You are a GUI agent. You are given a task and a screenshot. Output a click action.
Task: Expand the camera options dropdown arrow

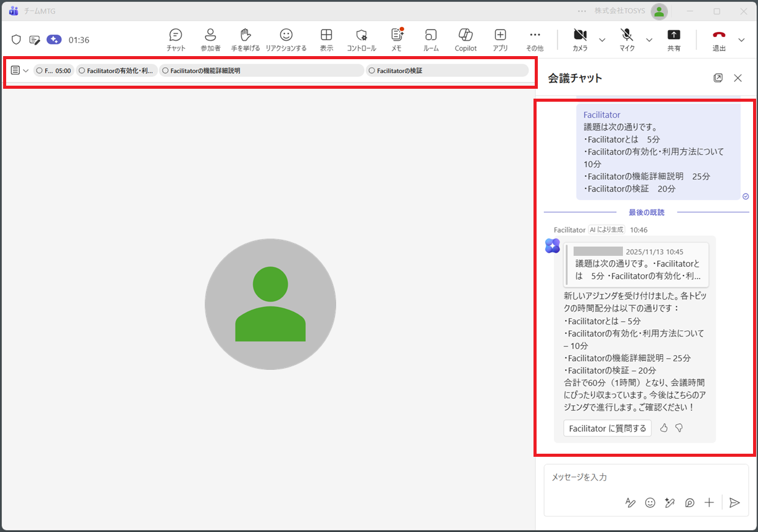pos(602,40)
